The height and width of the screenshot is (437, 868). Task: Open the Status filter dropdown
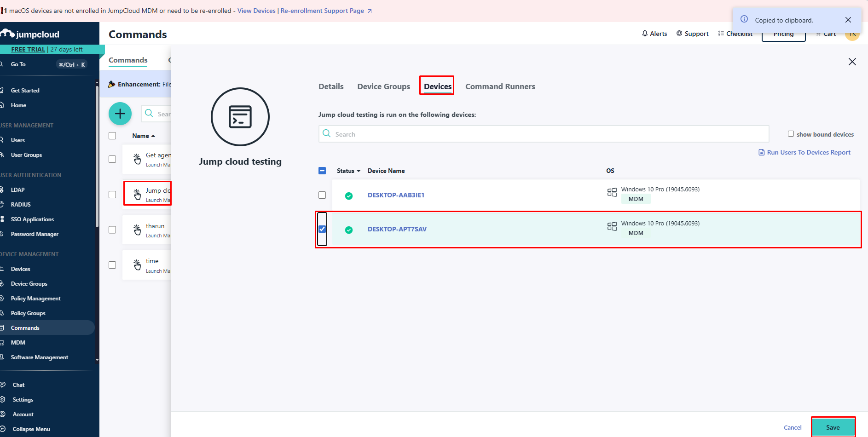[x=348, y=171]
